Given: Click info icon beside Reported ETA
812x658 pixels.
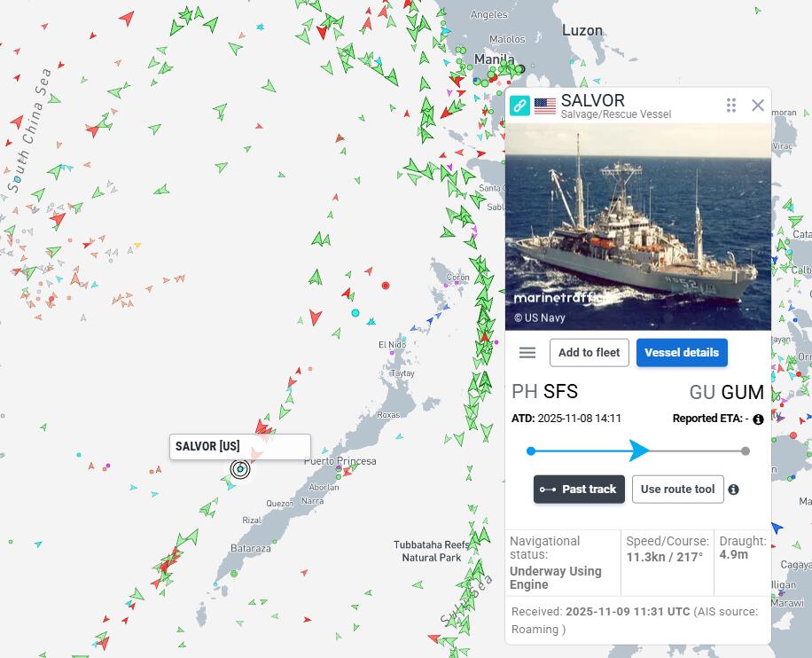Looking at the screenshot, I should (758, 419).
